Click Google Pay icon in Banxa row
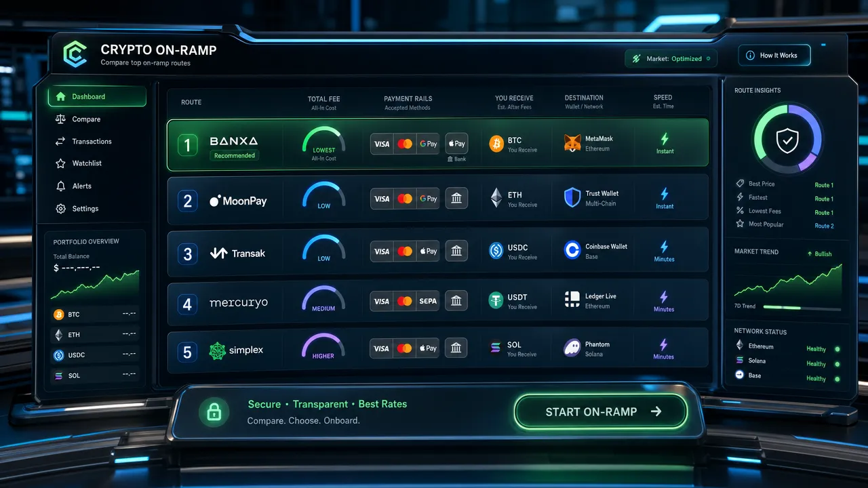This screenshot has height=488, width=868. tap(428, 144)
